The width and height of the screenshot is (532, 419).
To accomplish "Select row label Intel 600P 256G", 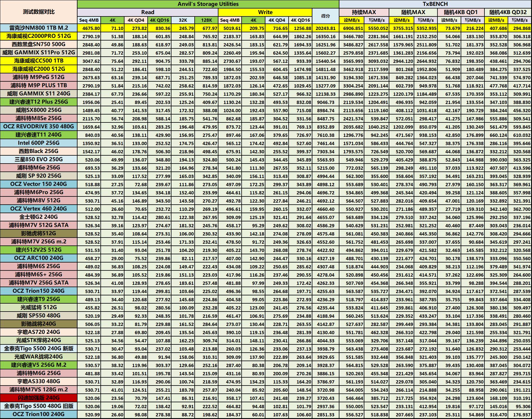I will click(x=38, y=143).
